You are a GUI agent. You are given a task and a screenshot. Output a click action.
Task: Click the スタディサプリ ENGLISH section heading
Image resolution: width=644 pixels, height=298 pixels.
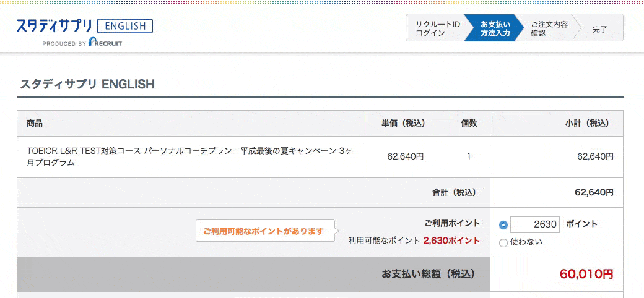pyautogui.click(x=87, y=84)
